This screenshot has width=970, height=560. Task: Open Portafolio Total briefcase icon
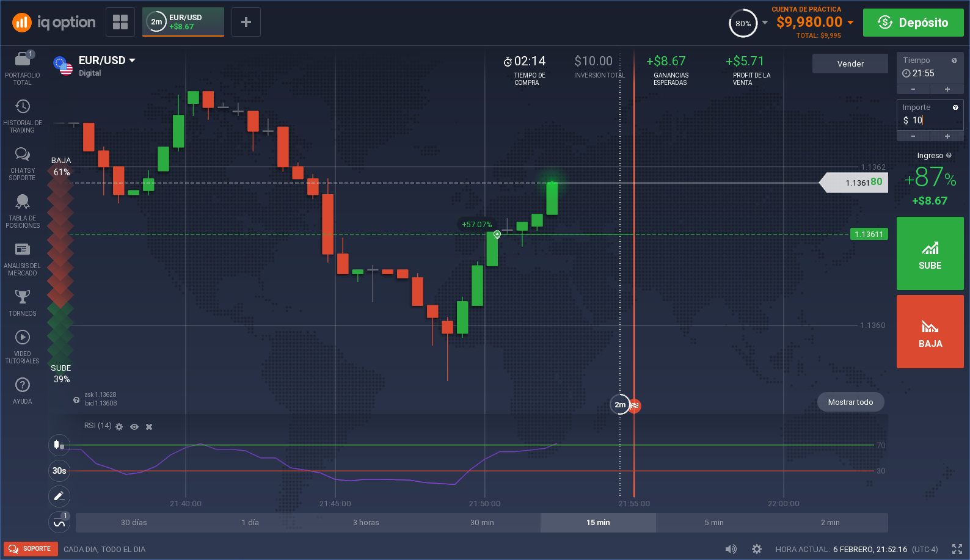[23, 59]
